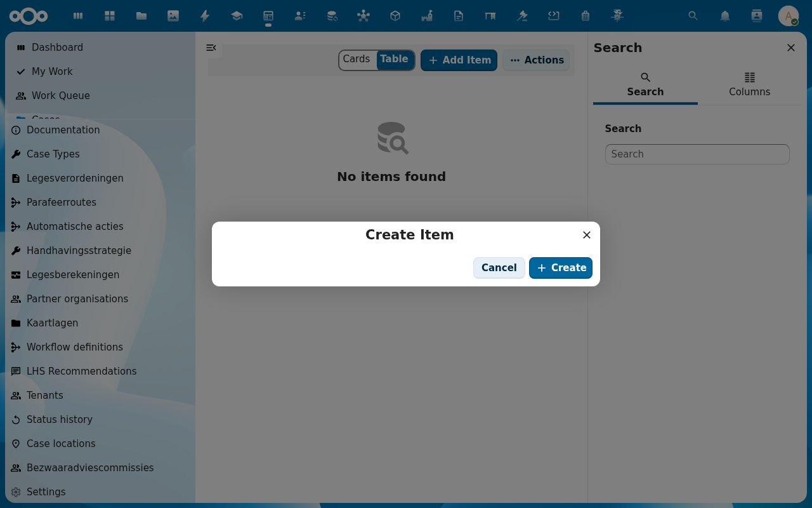
Task: Open the code brackets app icon
Action: point(554,16)
